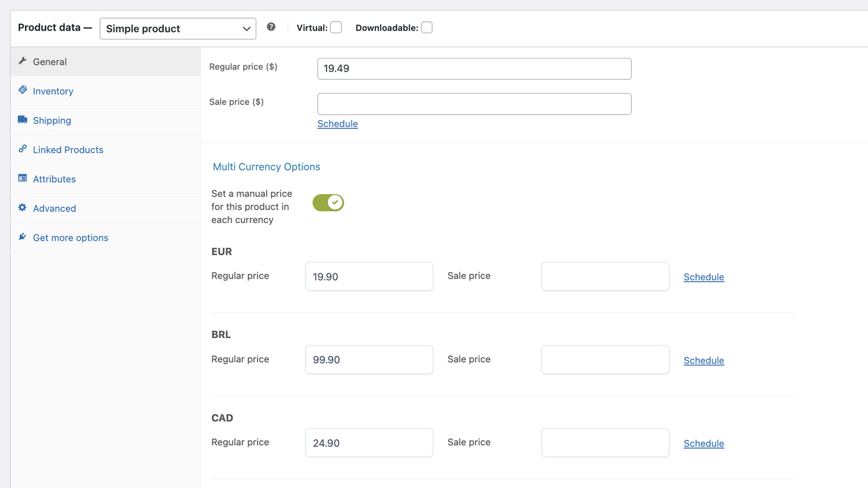Click the wrench icon beside General

[23, 61]
